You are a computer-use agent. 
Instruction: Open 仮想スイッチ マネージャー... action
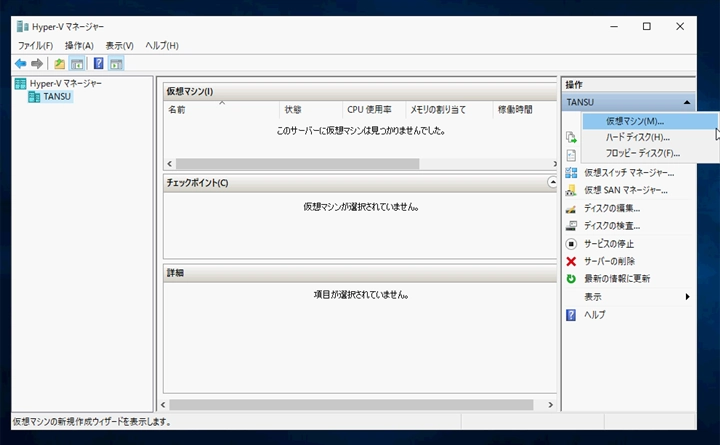629,173
